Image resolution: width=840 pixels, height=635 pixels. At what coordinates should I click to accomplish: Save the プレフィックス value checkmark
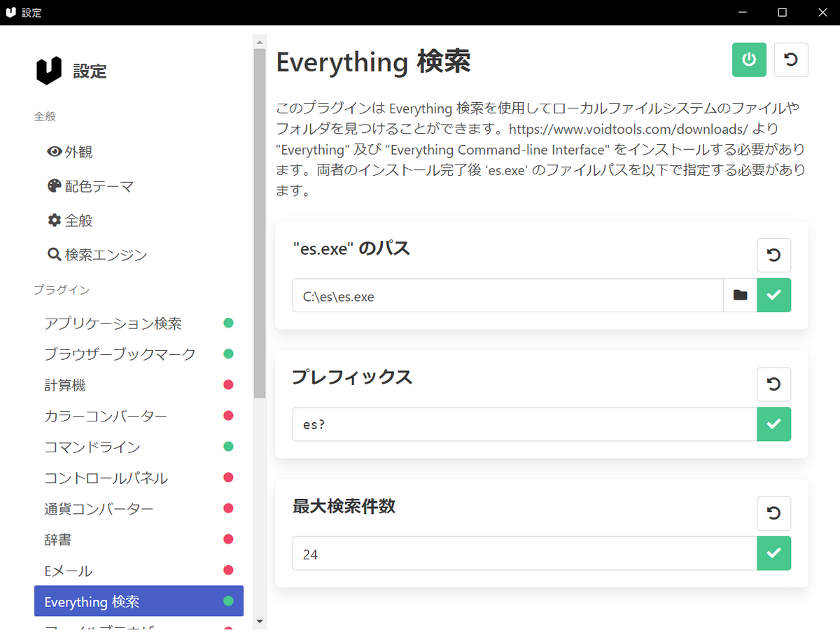pyautogui.click(x=774, y=424)
